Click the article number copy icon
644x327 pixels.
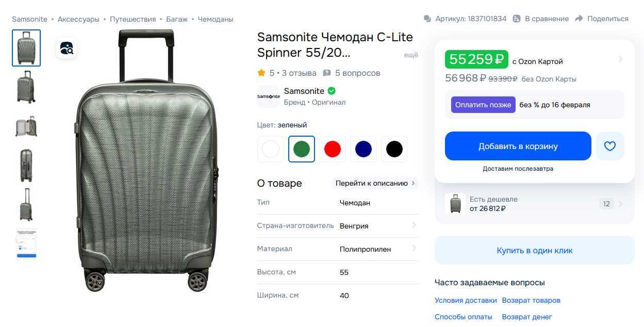point(427,19)
